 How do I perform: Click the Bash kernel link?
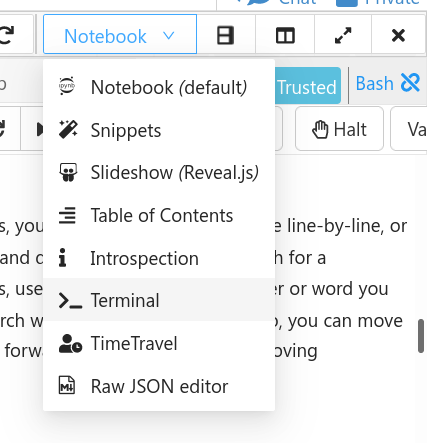pos(375,83)
